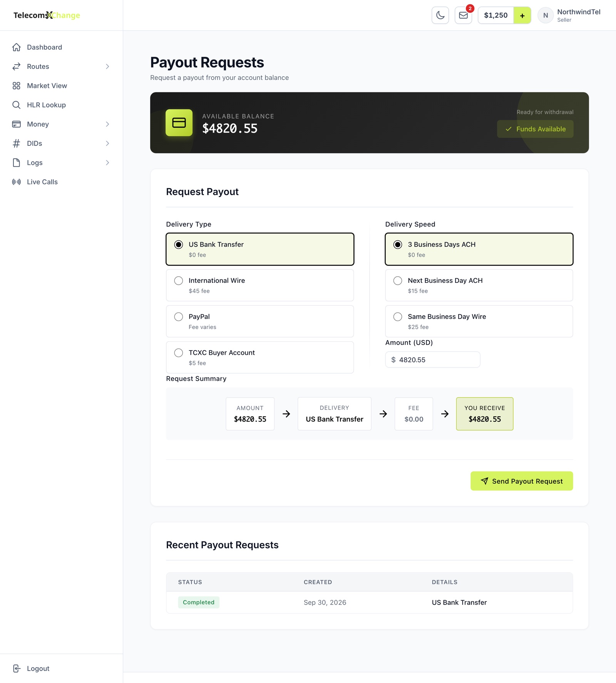Go to Live Calls in sidebar

click(62, 182)
